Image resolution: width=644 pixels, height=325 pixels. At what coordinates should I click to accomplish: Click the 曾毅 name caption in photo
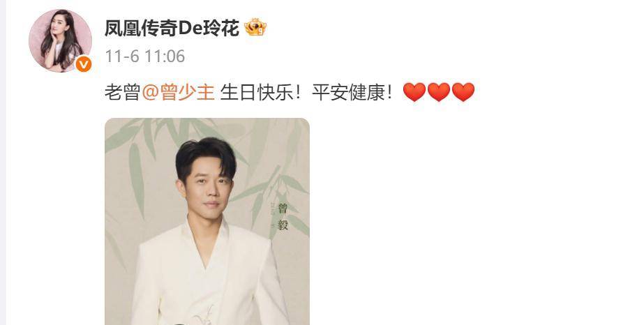tap(283, 216)
